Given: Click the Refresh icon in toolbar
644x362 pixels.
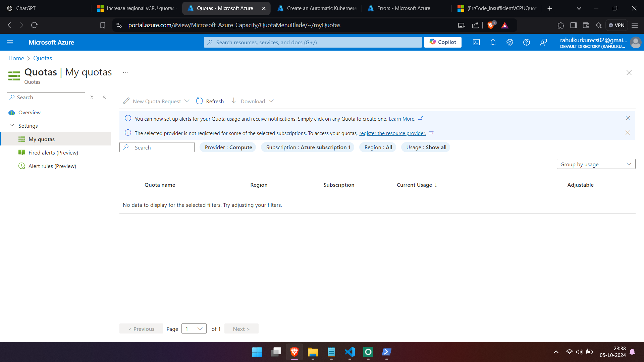Looking at the screenshot, I should (x=200, y=101).
